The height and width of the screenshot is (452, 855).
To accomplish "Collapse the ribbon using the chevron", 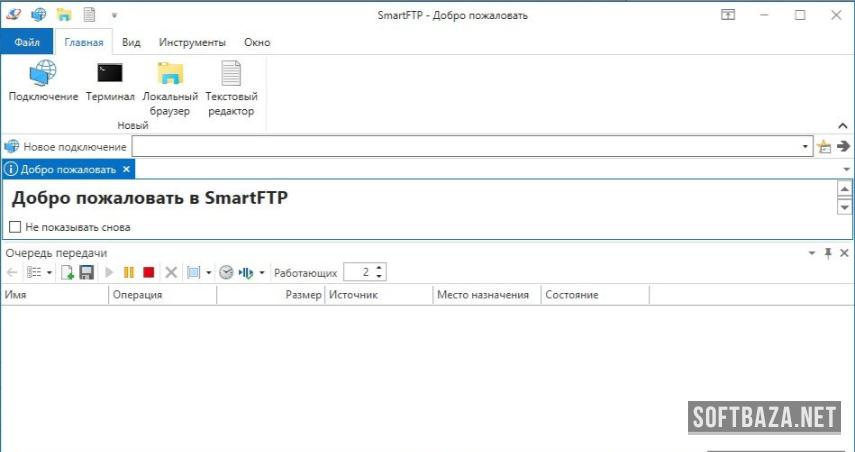I will [842, 126].
